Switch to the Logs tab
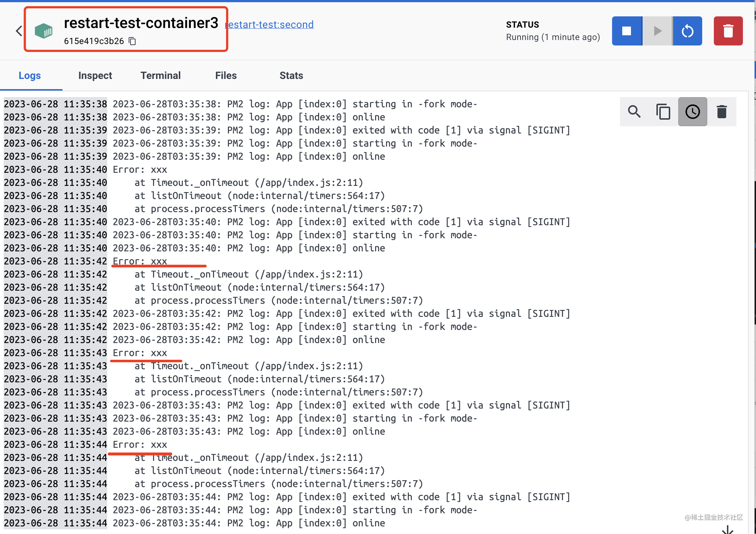This screenshot has width=756, height=534. pos(29,75)
